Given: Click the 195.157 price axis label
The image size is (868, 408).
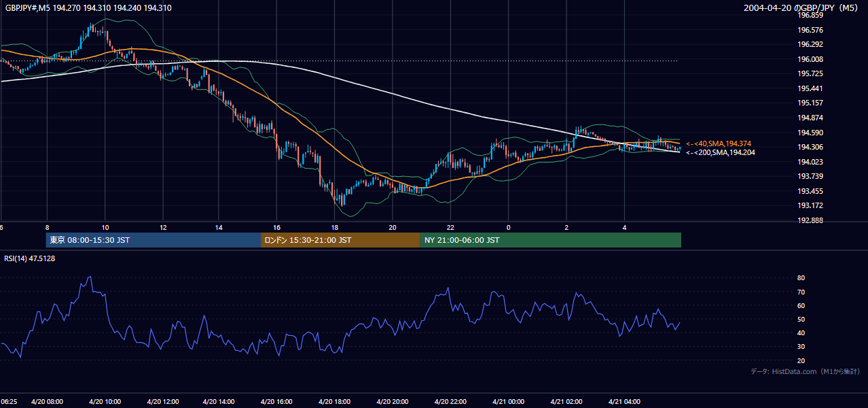Looking at the screenshot, I should click(811, 103).
